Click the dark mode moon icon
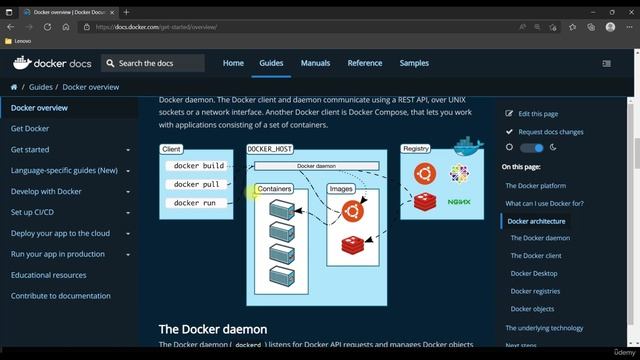This screenshot has width=640, height=360. 553,147
